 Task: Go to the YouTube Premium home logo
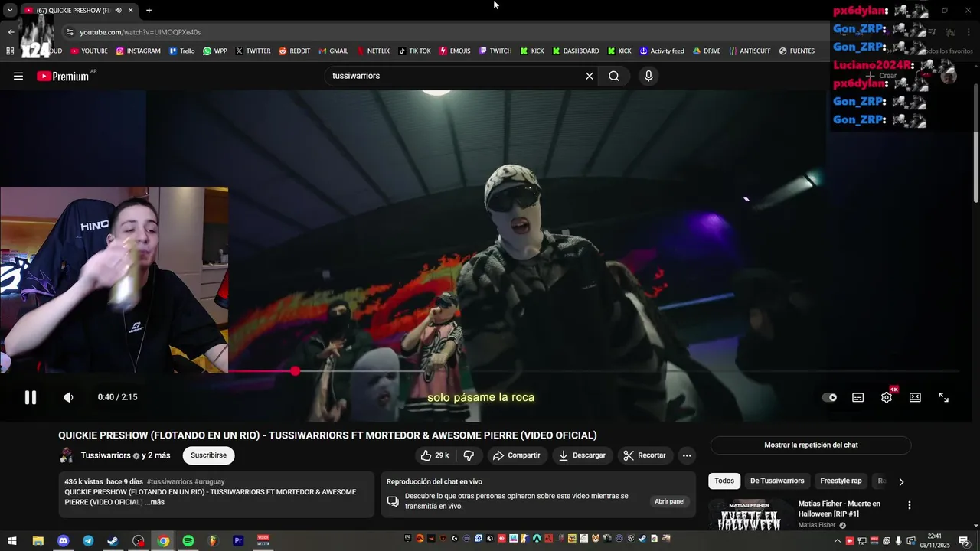coord(64,76)
